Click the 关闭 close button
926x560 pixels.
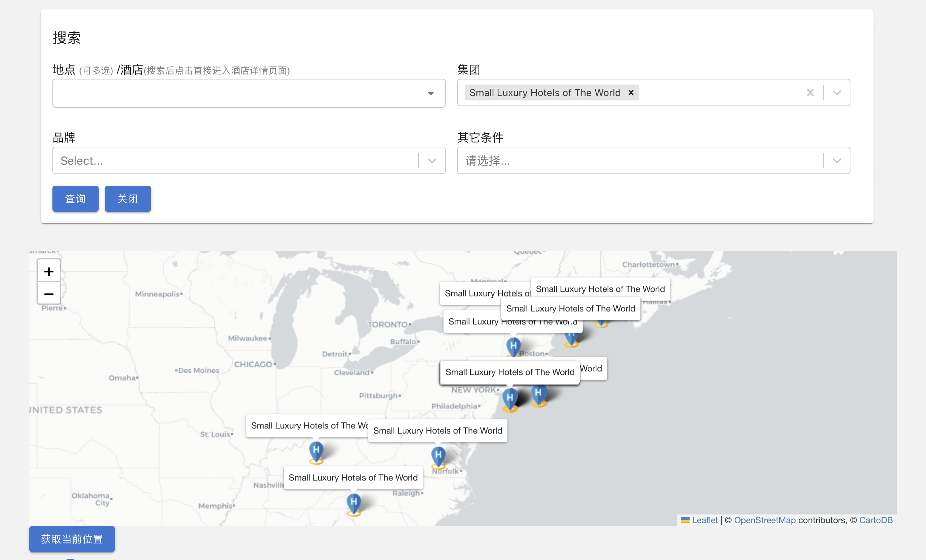pyautogui.click(x=127, y=199)
